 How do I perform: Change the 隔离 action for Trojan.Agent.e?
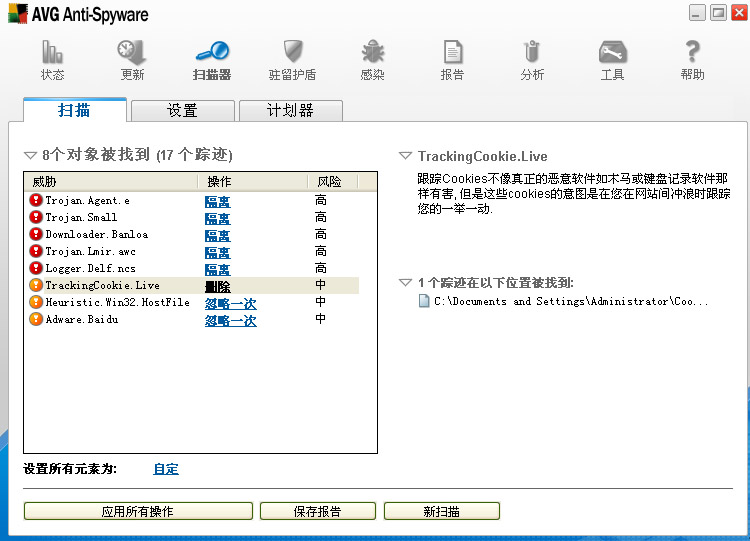(218, 202)
